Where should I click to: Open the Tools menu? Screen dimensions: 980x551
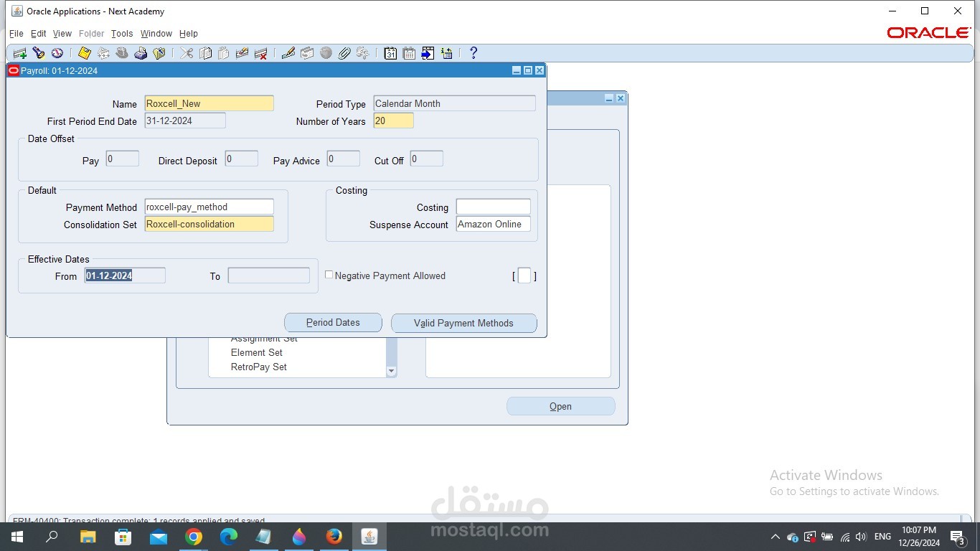[122, 34]
